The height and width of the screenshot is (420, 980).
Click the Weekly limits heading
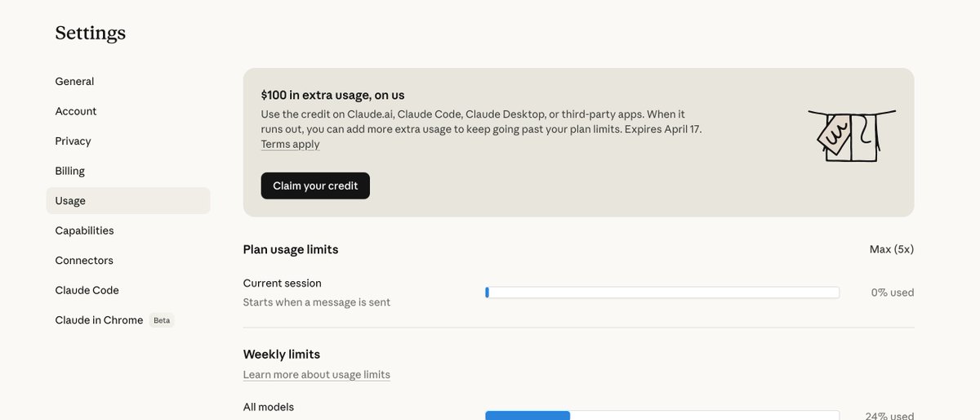point(282,355)
